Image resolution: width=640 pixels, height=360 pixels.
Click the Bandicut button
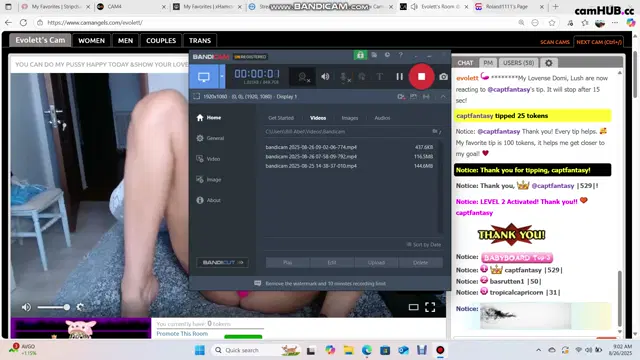222,262
